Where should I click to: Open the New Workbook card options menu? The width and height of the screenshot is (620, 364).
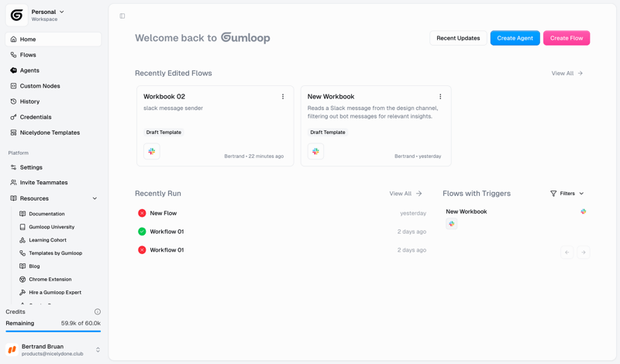click(440, 97)
